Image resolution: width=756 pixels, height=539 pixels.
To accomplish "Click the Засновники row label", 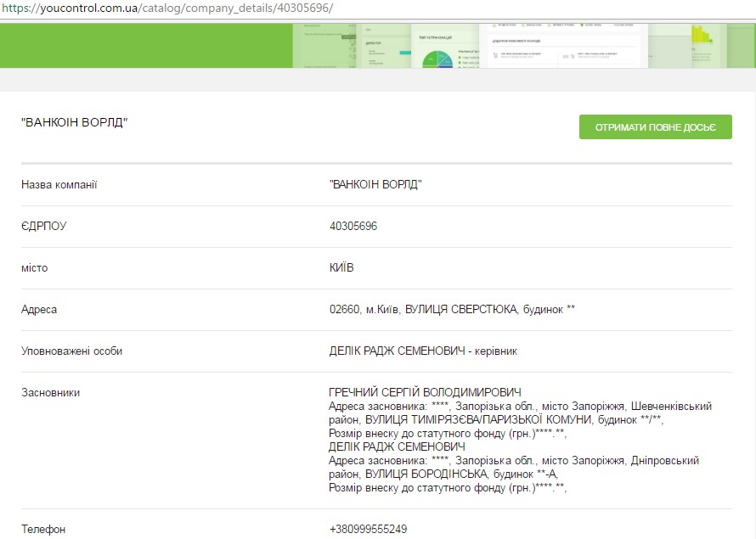I will click(x=50, y=393).
